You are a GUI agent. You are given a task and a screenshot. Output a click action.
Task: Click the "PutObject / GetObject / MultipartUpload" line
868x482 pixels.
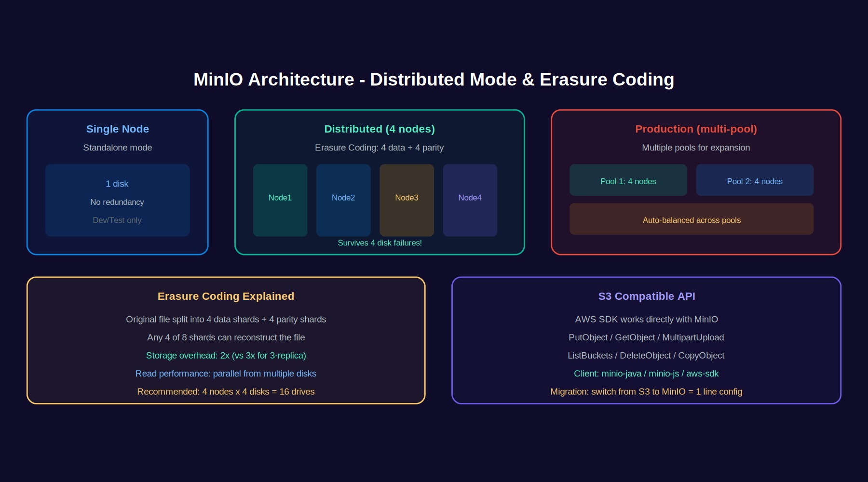click(x=647, y=337)
